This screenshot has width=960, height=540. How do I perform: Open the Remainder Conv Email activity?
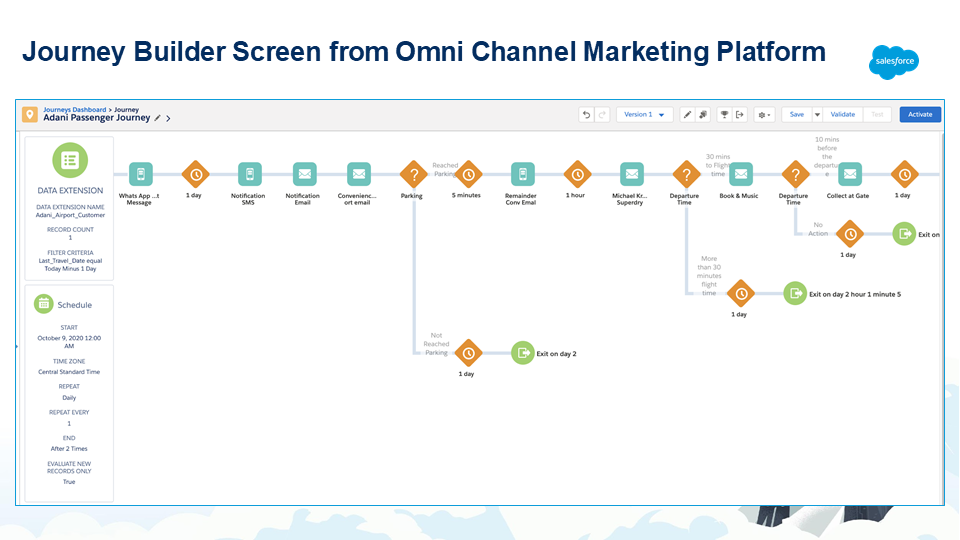(523, 174)
